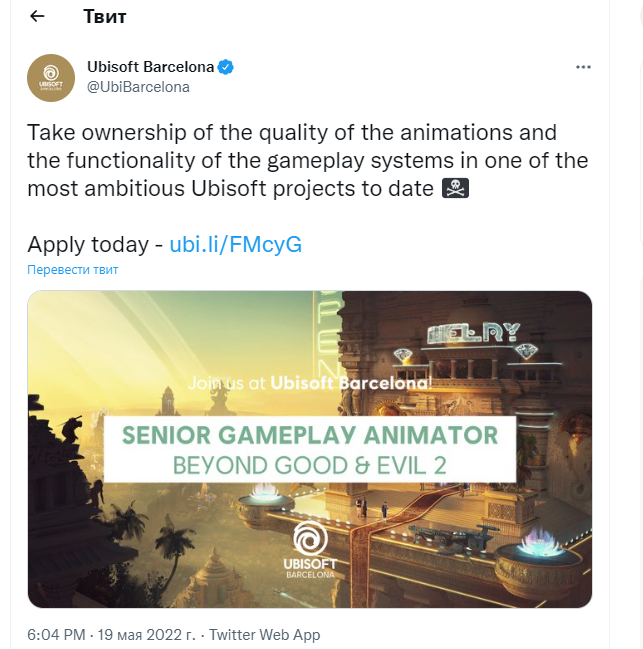Image resolution: width=643 pixels, height=649 pixels.
Task: Click the tweet body text paragraph
Action: click(300, 160)
